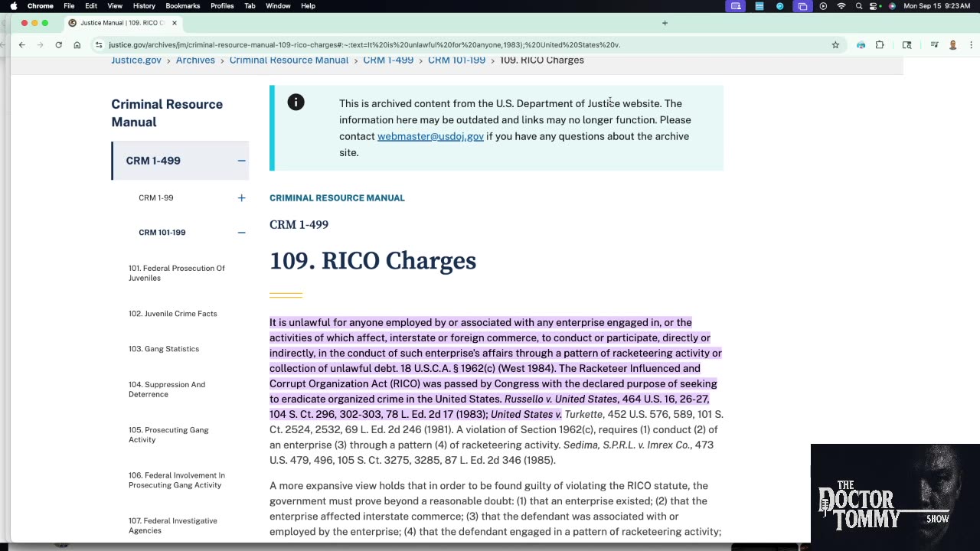The image size is (980, 551).
Task: Close the Justice Manual tab
Action: point(175,23)
